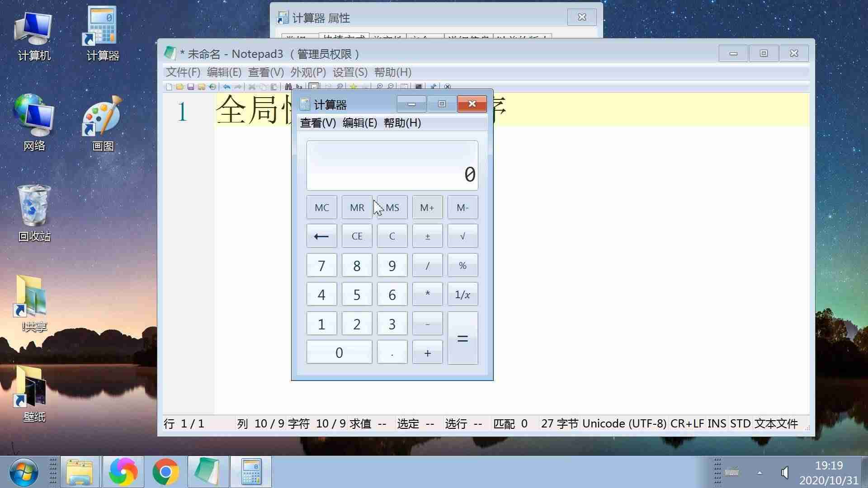The height and width of the screenshot is (488, 868).
Task: Show hidden tray icons arrow
Action: coord(759,473)
